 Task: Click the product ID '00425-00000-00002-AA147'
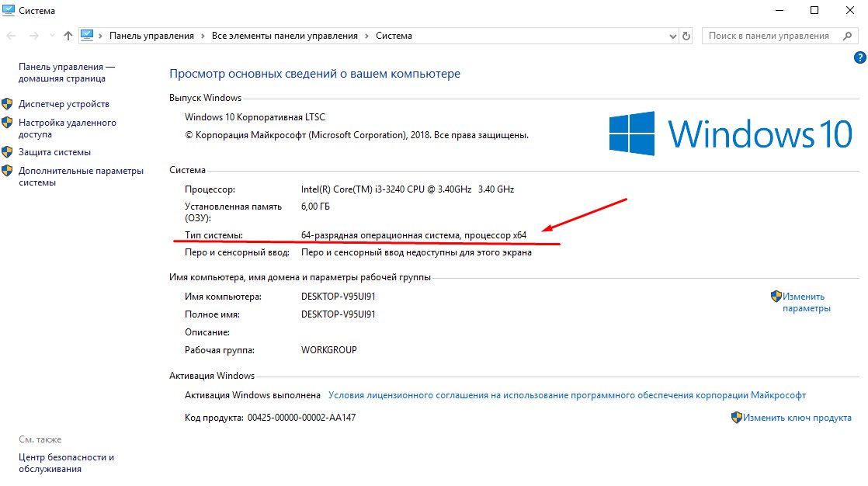point(302,418)
